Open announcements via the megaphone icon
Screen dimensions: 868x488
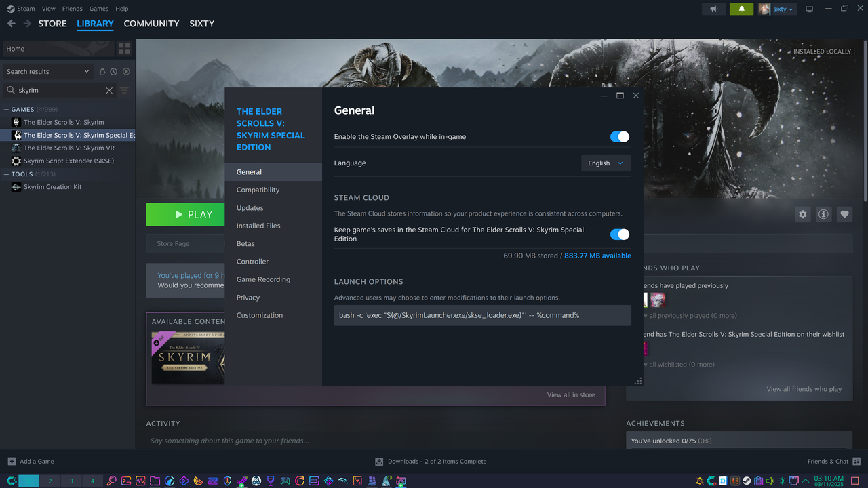coord(714,9)
